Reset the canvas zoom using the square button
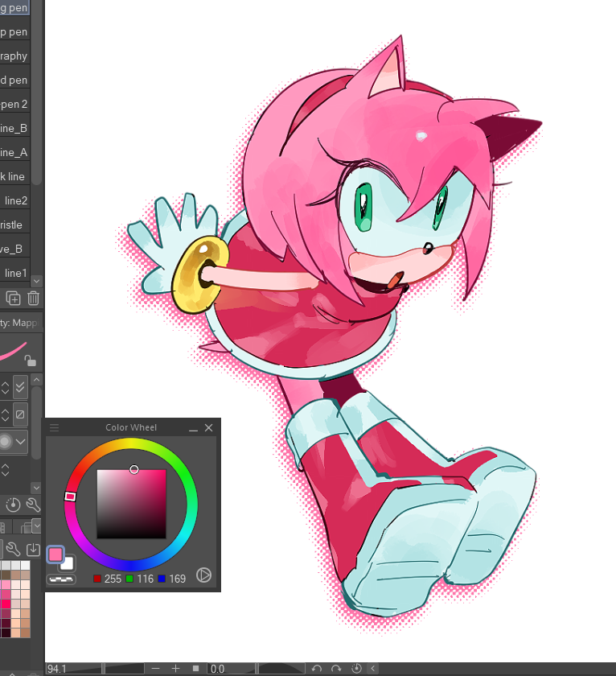Image resolution: width=616 pixels, height=676 pixels. 195,668
